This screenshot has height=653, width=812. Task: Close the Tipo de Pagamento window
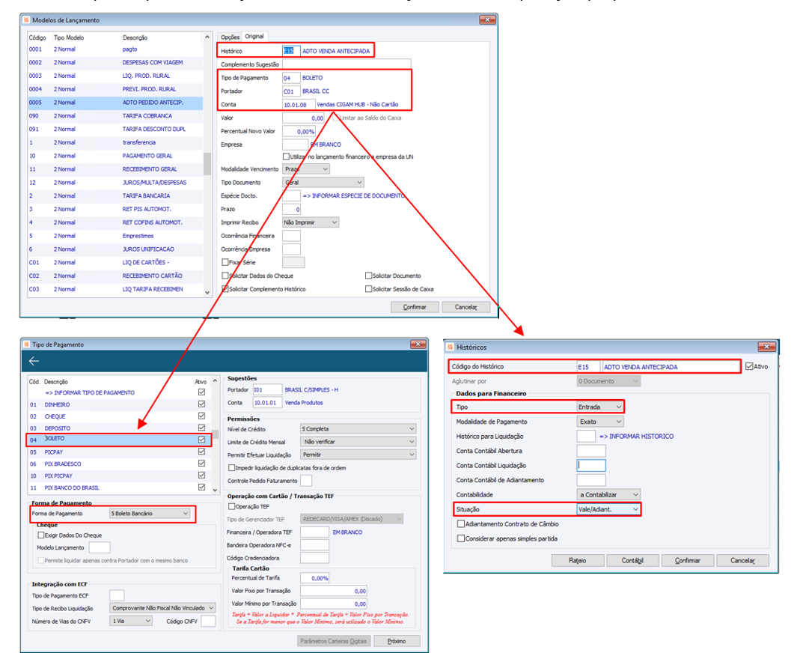[x=418, y=344]
